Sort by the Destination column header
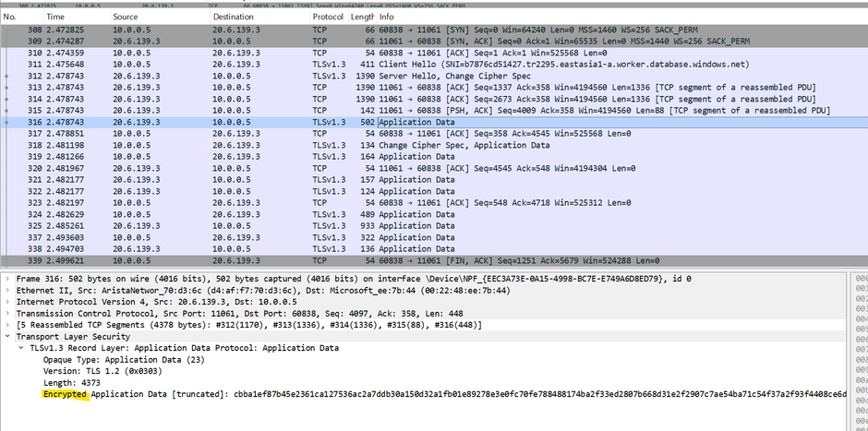The width and height of the screenshot is (868, 431). [x=260, y=18]
